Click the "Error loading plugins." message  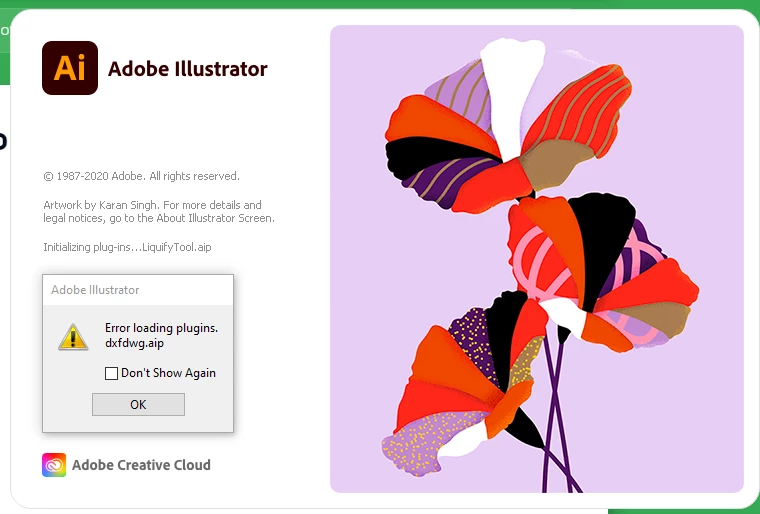pos(161,328)
